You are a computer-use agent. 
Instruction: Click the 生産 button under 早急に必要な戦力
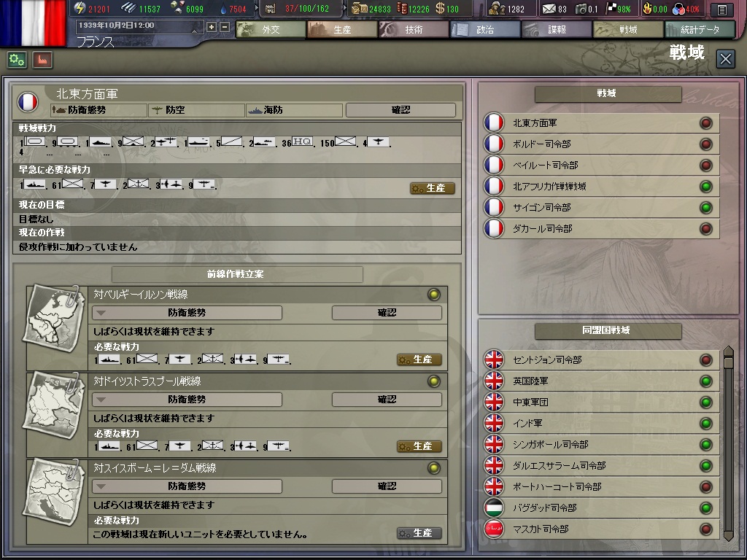433,188
